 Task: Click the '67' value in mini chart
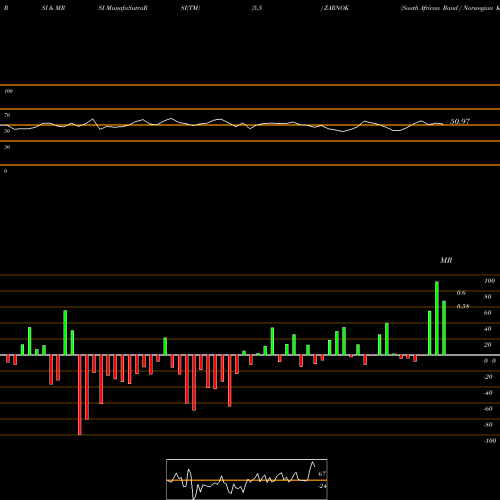pos(322,474)
